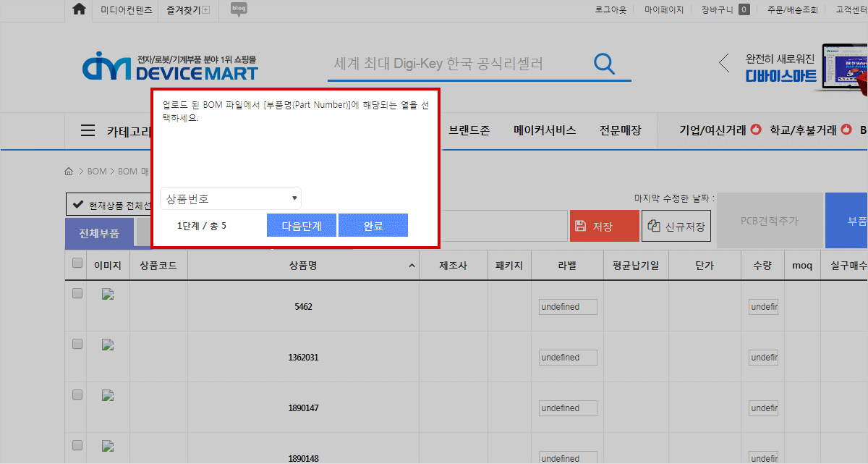Image resolution: width=868 pixels, height=464 pixels.
Task: Click the 완료 button in dialog
Action: pos(373,226)
